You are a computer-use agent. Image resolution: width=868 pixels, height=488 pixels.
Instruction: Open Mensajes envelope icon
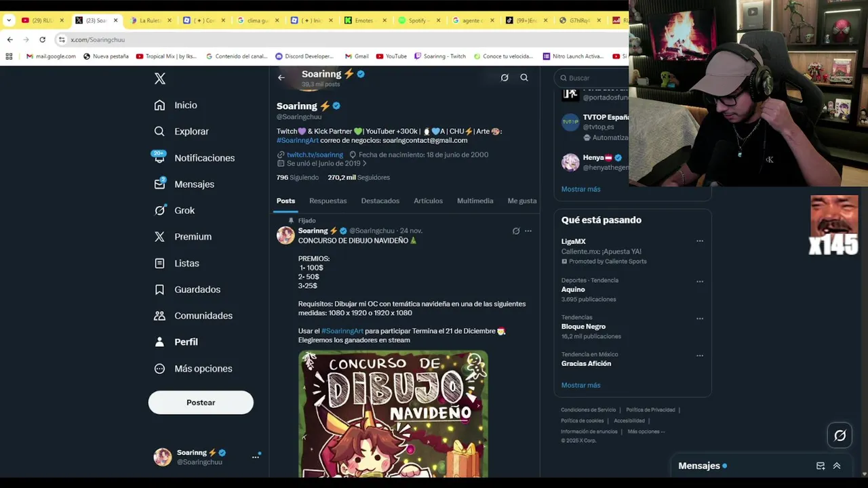159,184
